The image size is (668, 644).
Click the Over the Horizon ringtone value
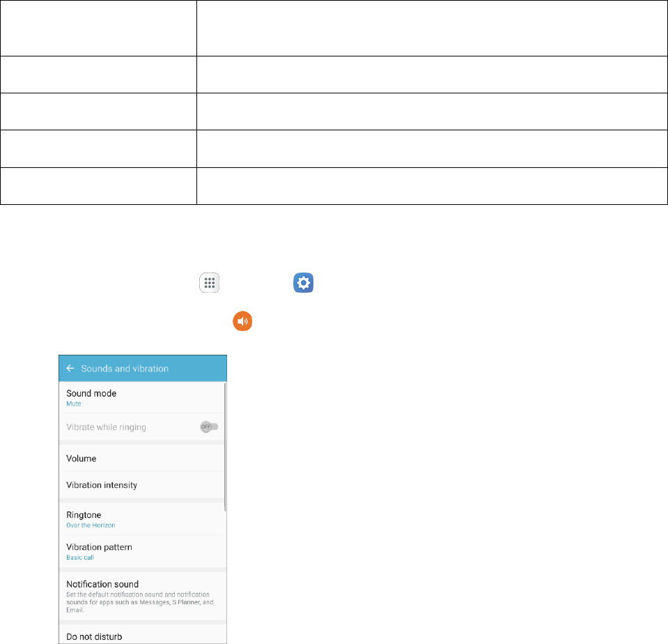[91, 525]
